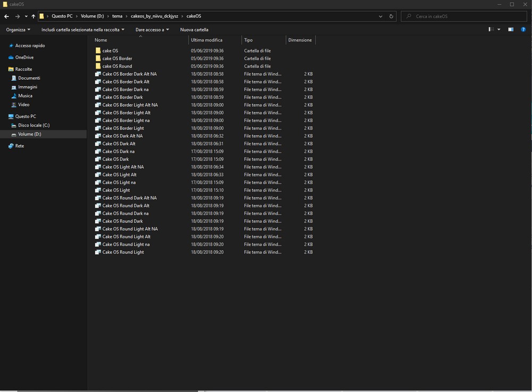Click the change view layout icon
This screenshot has height=392, width=532.
click(492, 30)
